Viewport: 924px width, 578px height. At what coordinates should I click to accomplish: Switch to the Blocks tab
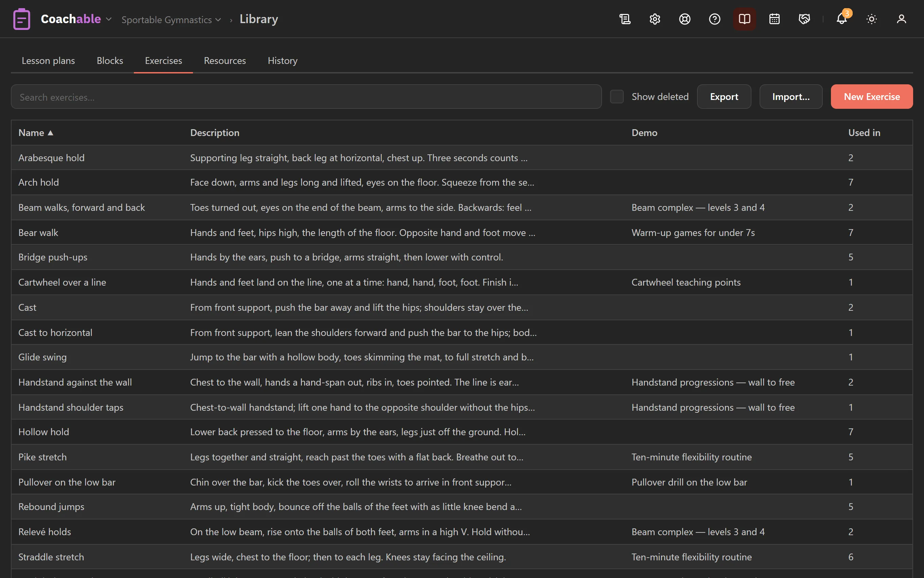tap(110, 61)
